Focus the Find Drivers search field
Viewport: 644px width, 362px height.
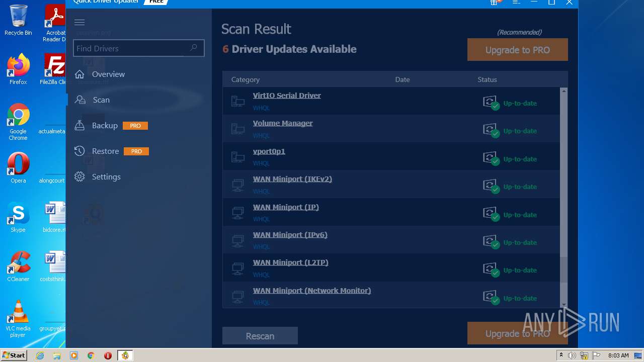click(x=139, y=48)
